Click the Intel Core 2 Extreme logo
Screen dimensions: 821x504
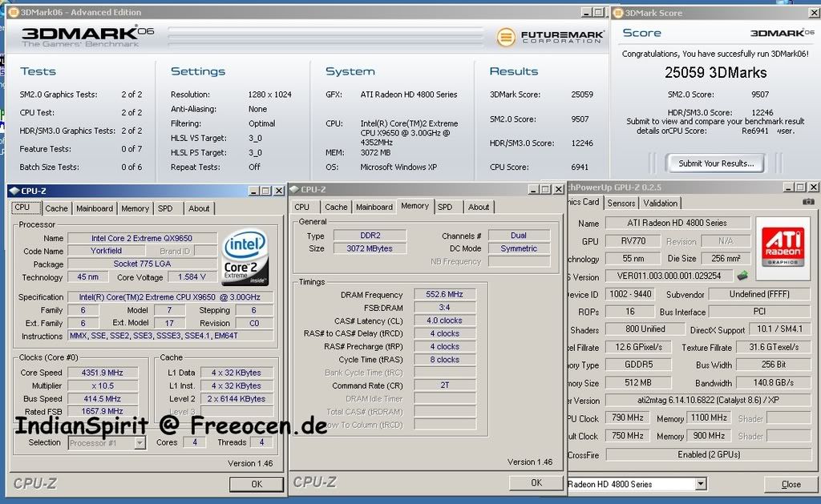coord(245,257)
